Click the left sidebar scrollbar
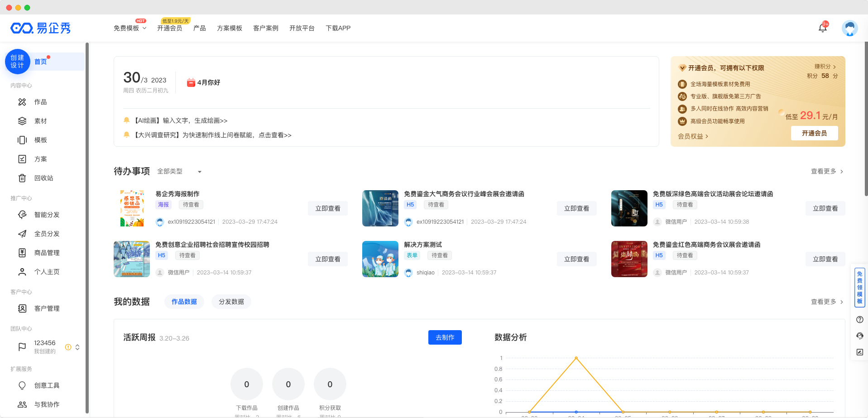 87,228
